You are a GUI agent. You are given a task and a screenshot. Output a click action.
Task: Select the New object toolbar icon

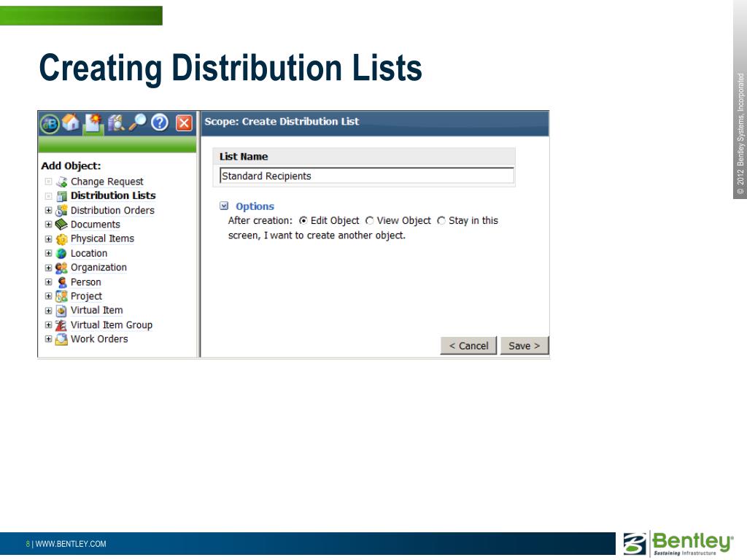pos(93,123)
